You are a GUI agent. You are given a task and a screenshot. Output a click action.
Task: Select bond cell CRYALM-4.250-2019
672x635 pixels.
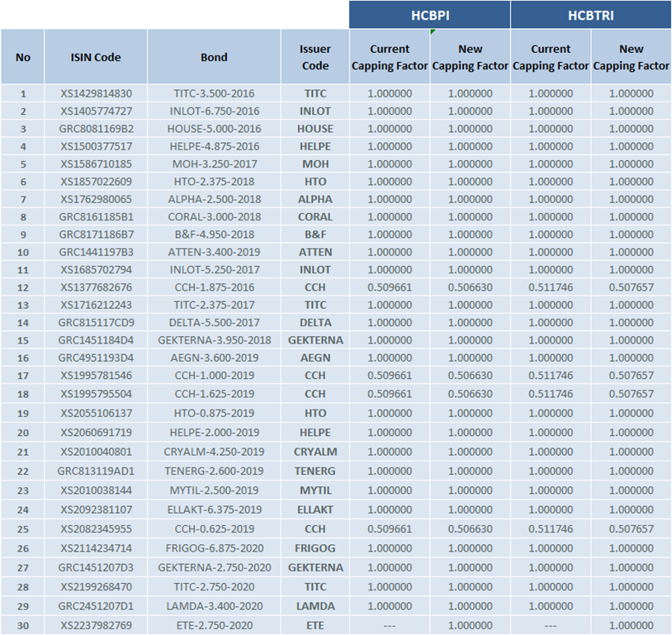click(x=214, y=452)
